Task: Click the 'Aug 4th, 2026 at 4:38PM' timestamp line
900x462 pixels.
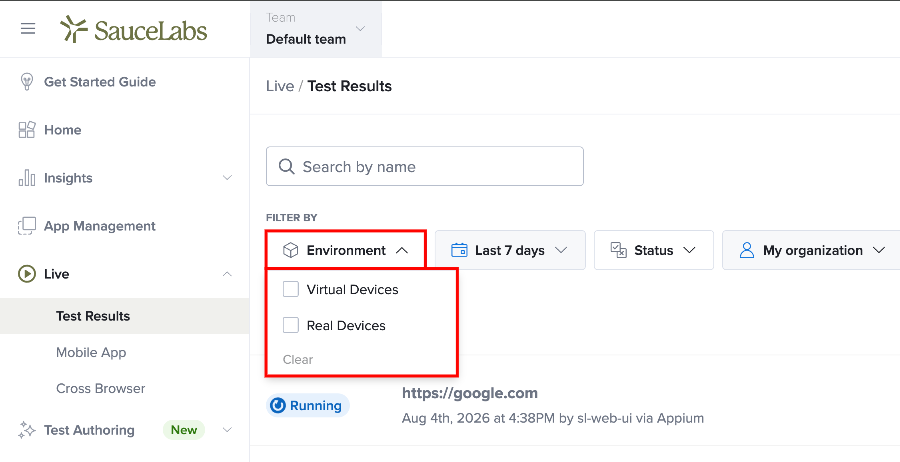Action: [x=553, y=418]
